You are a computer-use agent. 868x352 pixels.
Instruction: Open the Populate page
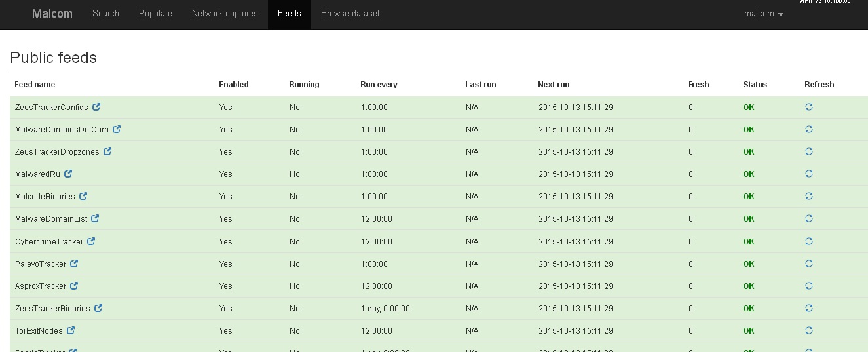(155, 14)
